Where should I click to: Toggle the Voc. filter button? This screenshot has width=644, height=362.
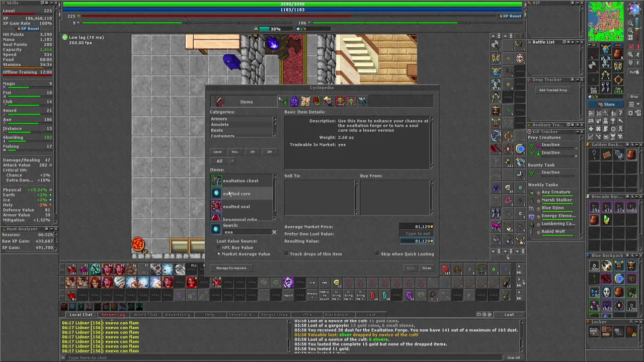point(235,151)
